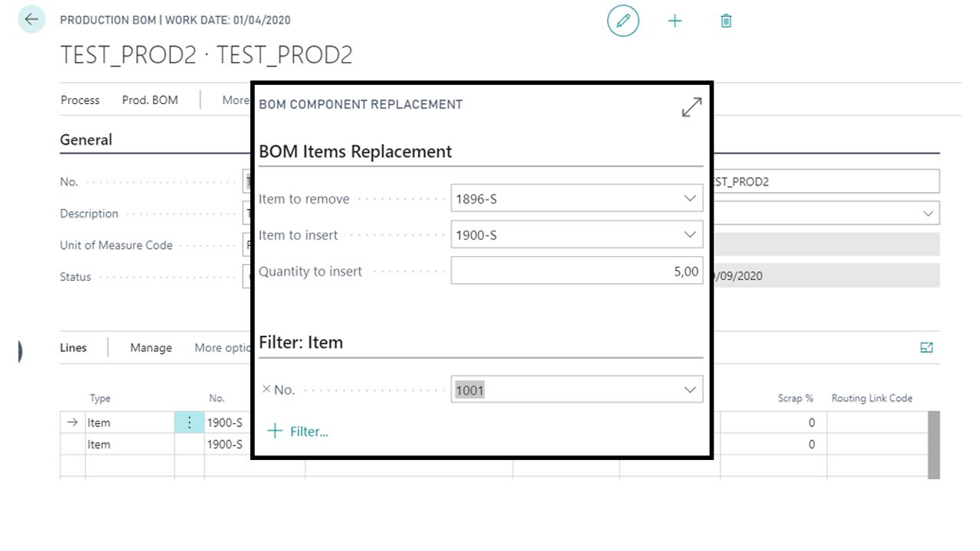Image resolution: width=980 pixels, height=551 pixels.
Task: Open Lines section in full-page view icon
Action: [x=926, y=347]
